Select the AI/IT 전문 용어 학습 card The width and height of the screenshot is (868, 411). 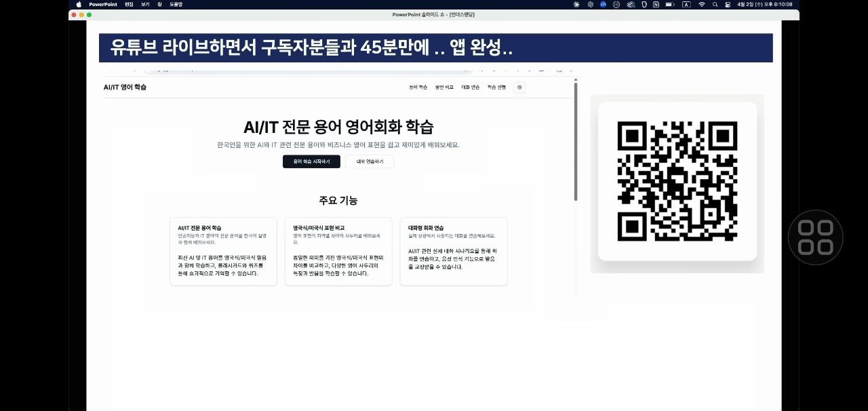tap(223, 252)
